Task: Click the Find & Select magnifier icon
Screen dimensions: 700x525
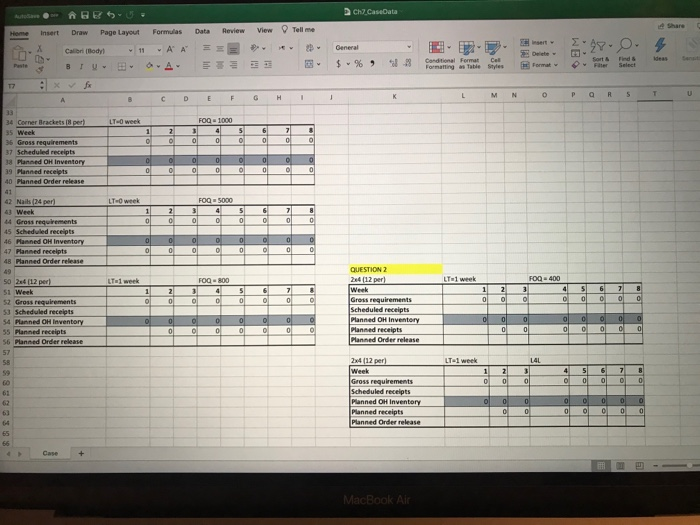Action: coord(627,53)
